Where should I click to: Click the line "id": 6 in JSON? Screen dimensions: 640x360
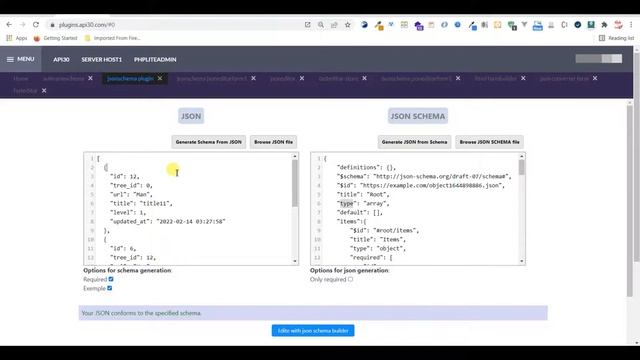click(123, 248)
